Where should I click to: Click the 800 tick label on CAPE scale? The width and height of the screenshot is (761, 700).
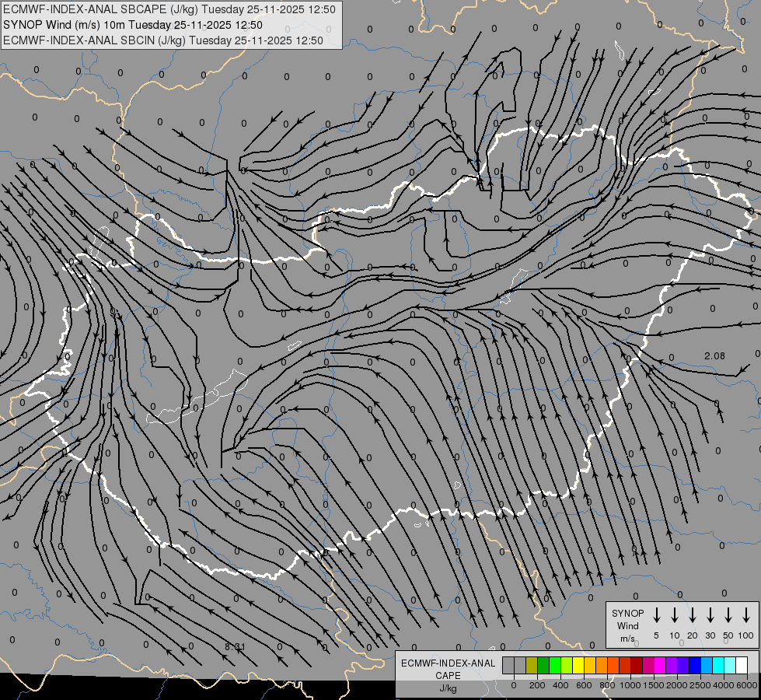[x=607, y=685]
